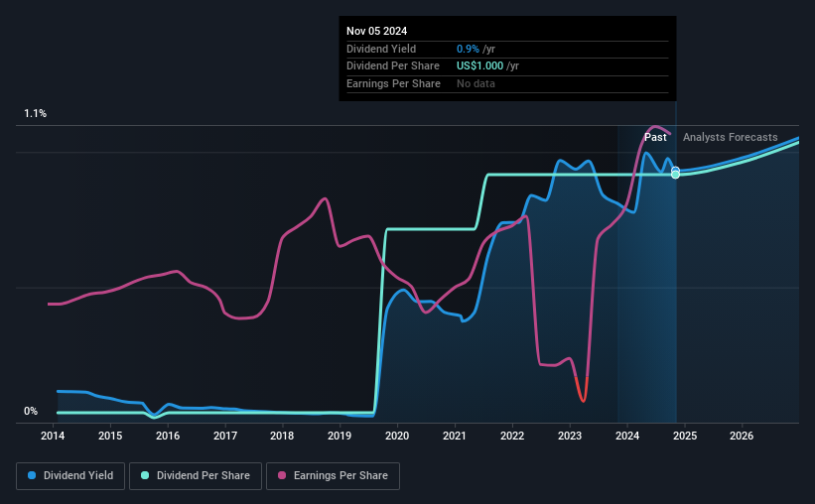Click the tooltip Earnings Per Share row label
815x504 pixels.
pyautogui.click(x=393, y=83)
